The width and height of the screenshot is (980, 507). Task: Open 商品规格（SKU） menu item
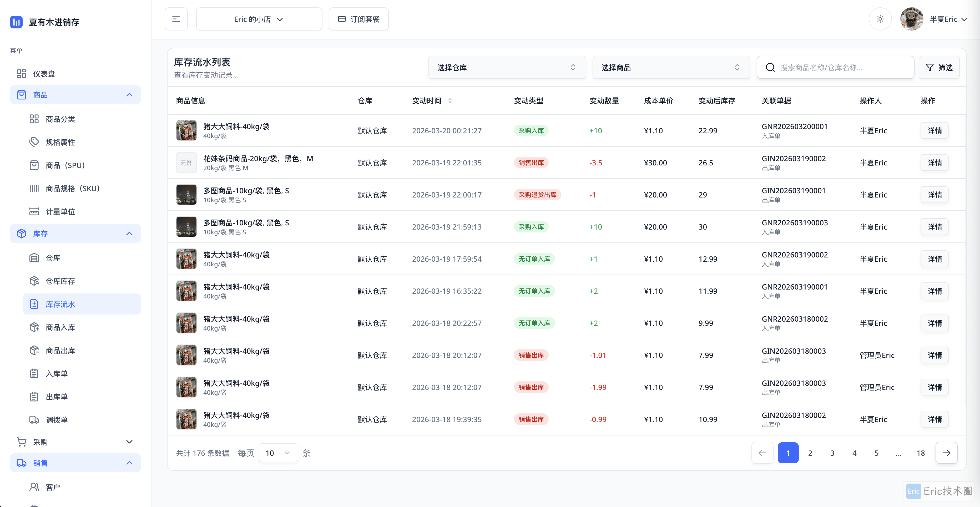[x=72, y=189]
